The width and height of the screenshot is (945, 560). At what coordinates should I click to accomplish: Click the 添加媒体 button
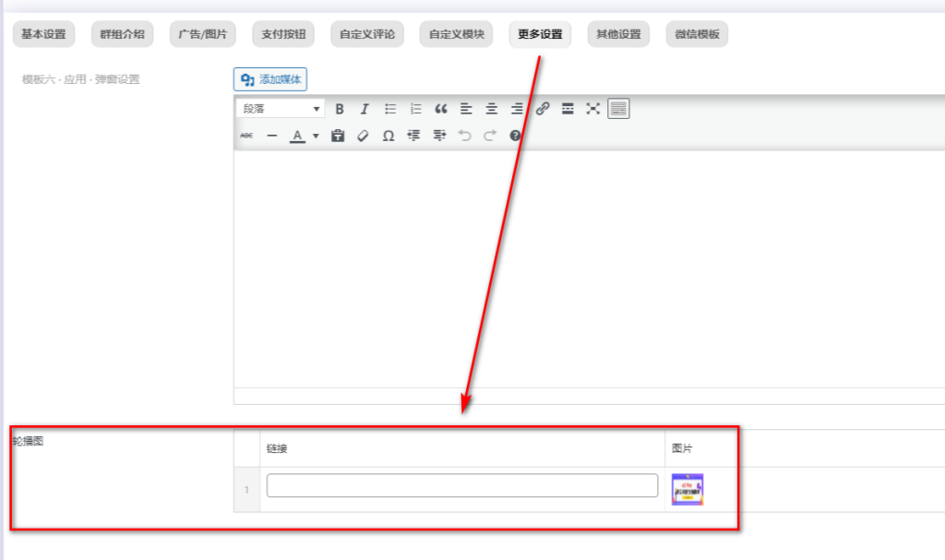point(270,80)
